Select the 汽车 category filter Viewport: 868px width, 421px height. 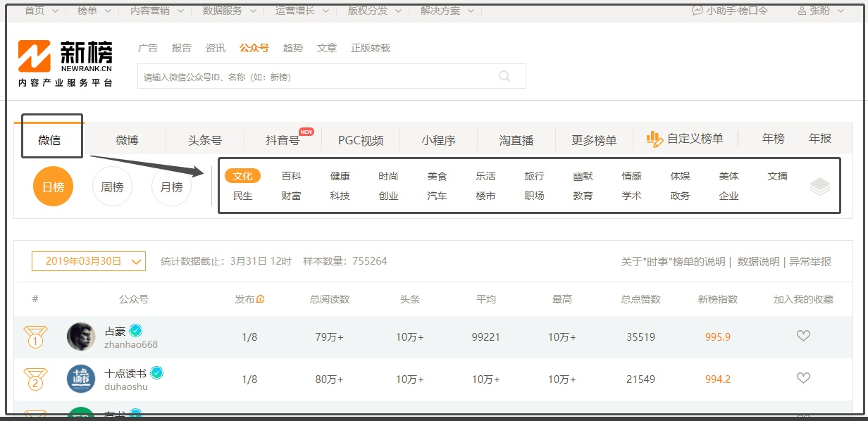437,196
